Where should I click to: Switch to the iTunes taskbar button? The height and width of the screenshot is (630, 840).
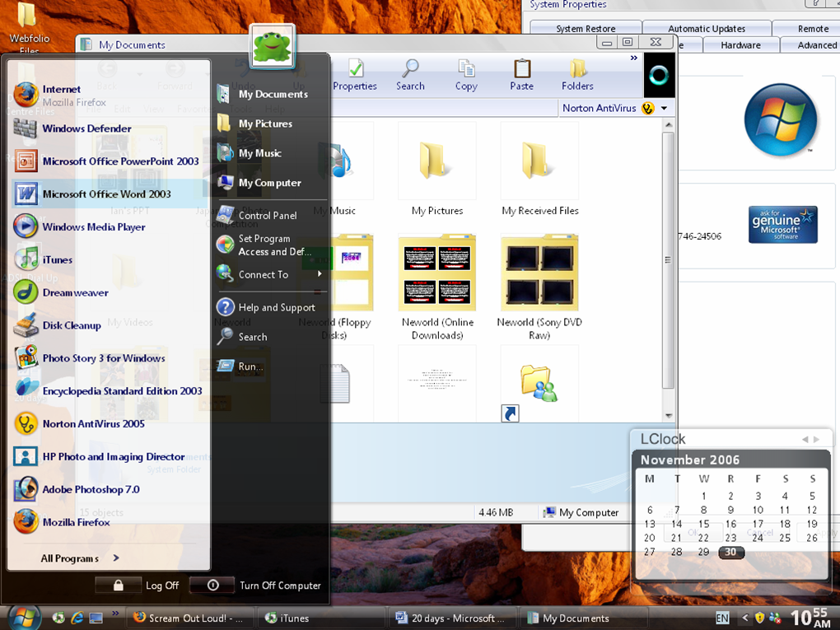pyautogui.click(x=320, y=618)
